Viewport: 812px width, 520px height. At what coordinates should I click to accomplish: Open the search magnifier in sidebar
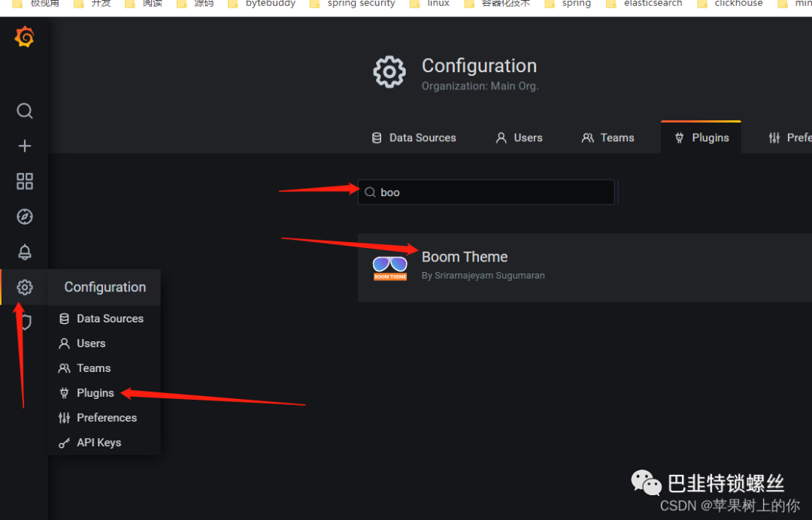[x=24, y=110]
